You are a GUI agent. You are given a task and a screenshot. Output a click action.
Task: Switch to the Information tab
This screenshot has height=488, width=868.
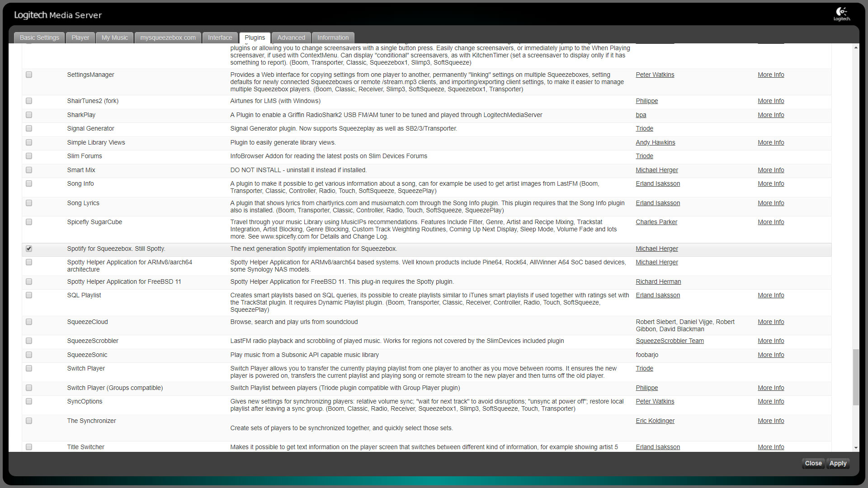333,38
